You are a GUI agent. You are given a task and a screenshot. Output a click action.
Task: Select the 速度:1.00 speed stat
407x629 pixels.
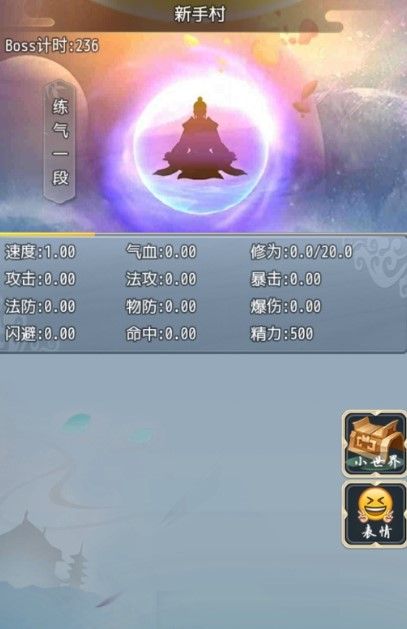tap(40, 252)
